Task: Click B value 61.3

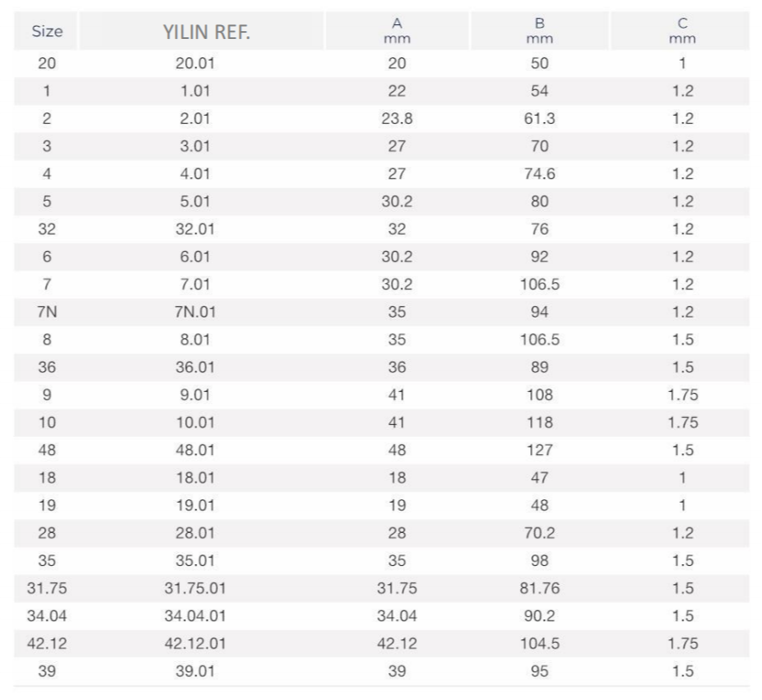Action: tap(540, 119)
